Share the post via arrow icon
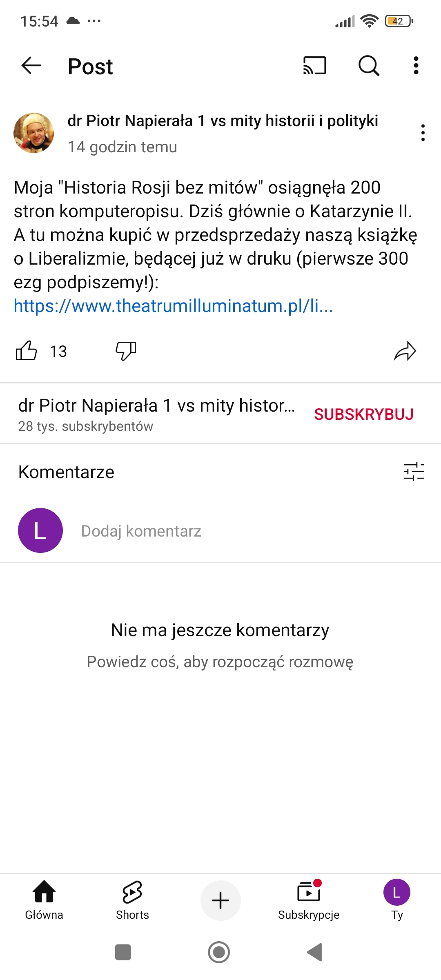This screenshot has width=441, height=980. point(405,351)
